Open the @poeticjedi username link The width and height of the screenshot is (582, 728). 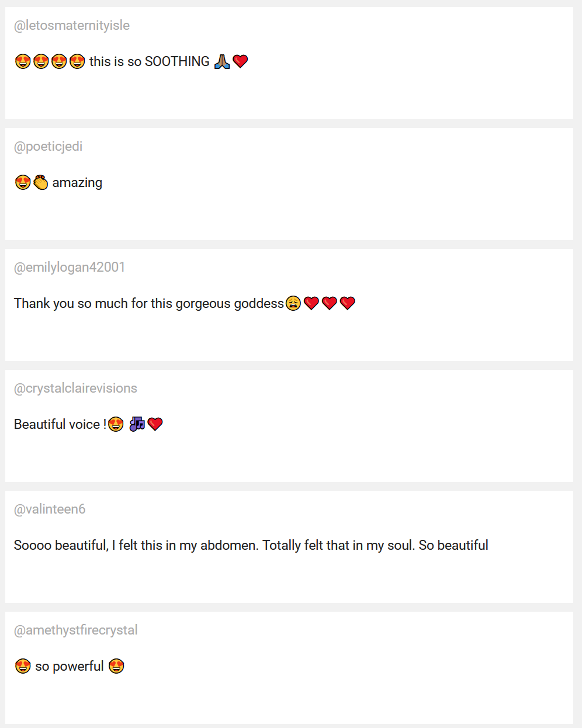pos(48,146)
